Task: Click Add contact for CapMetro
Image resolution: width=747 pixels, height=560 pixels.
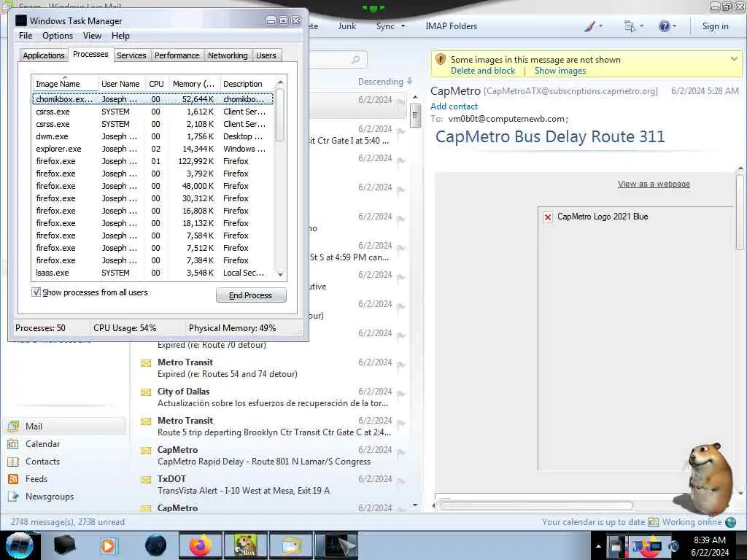Action: click(x=454, y=106)
